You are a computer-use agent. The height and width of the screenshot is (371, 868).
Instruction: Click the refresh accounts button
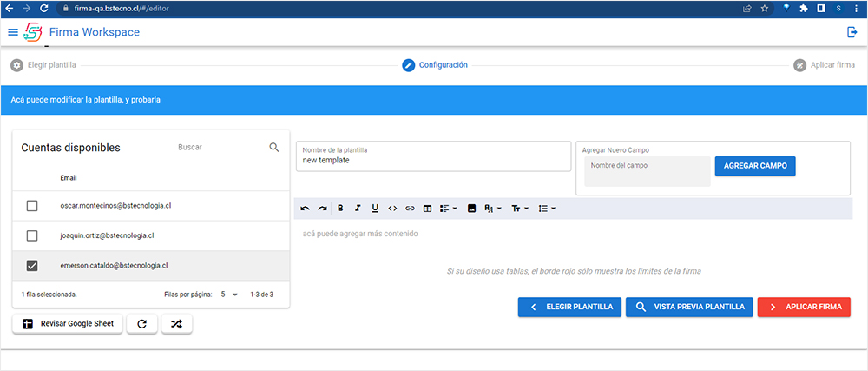click(141, 324)
